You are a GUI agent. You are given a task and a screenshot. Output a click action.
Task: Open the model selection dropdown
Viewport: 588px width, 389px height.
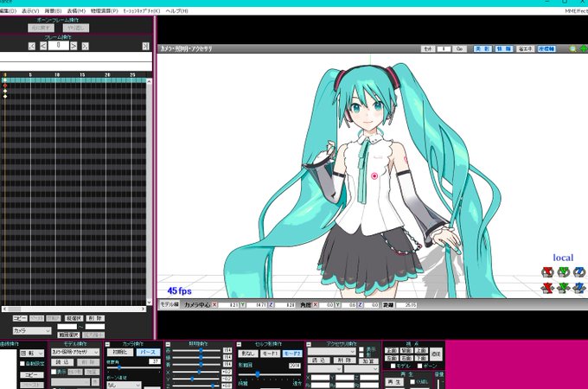click(75, 353)
